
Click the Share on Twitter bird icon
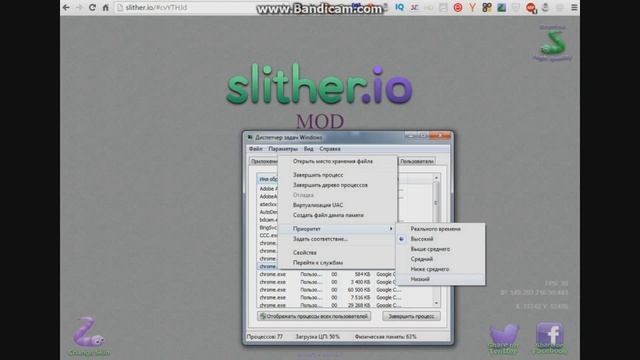click(x=504, y=339)
